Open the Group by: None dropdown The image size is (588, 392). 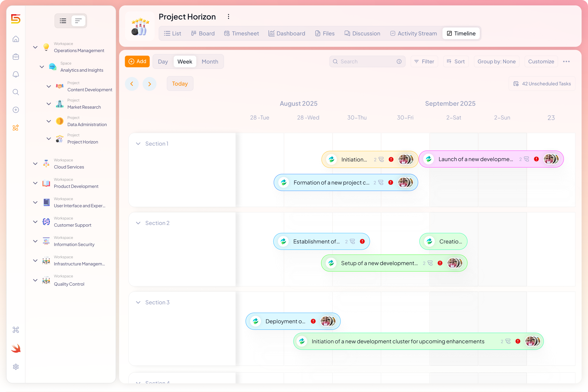tap(496, 61)
